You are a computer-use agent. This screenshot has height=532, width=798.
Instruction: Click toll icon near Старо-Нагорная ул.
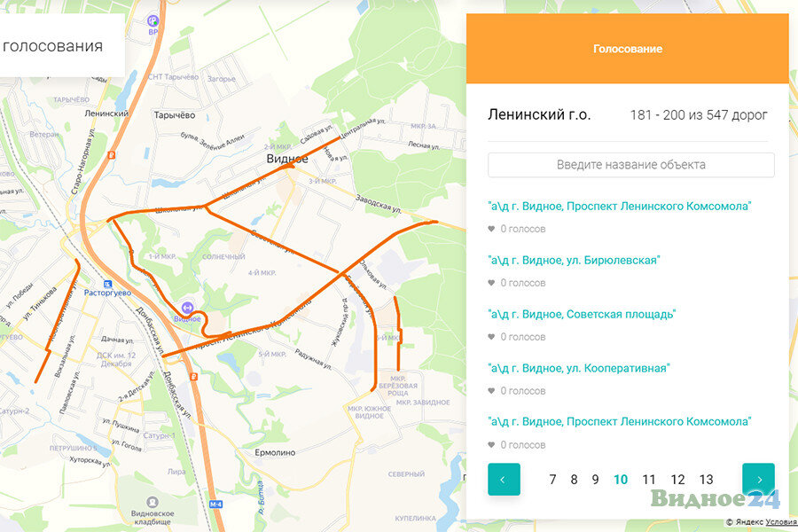coord(112,155)
